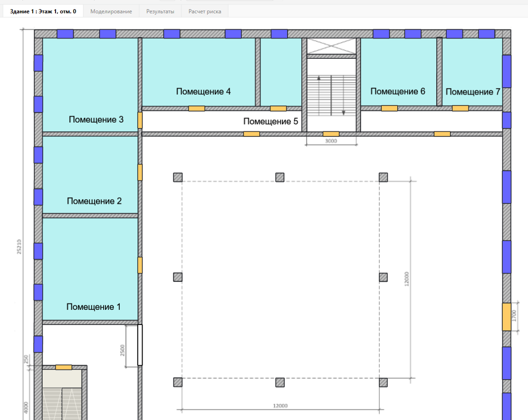Select the white wall opening marked 2500

(140, 345)
